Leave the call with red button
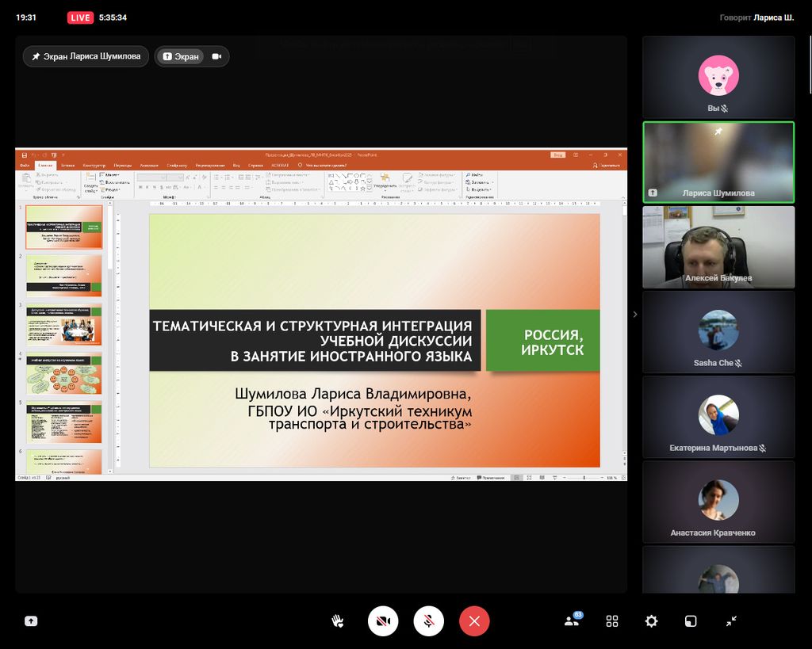Viewport: 812px width, 649px height. [474, 621]
